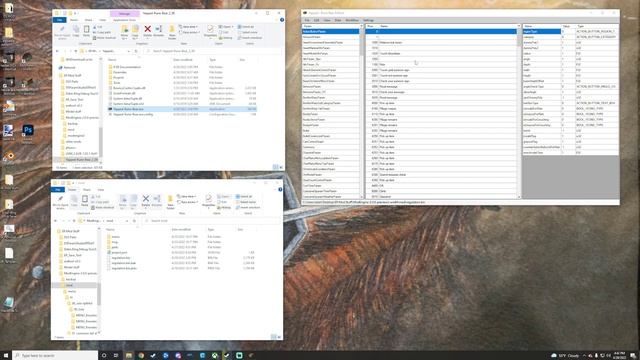Switch to View tab in Yapped Rune Bear folder window
This screenshot has width=640, height=360.
[102, 20]
